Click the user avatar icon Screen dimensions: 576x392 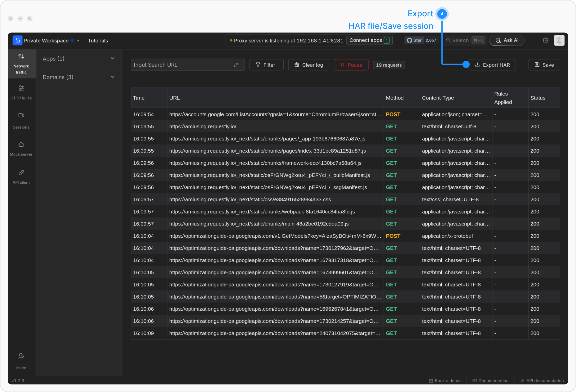pyautogui.click(x=559, y=40)
